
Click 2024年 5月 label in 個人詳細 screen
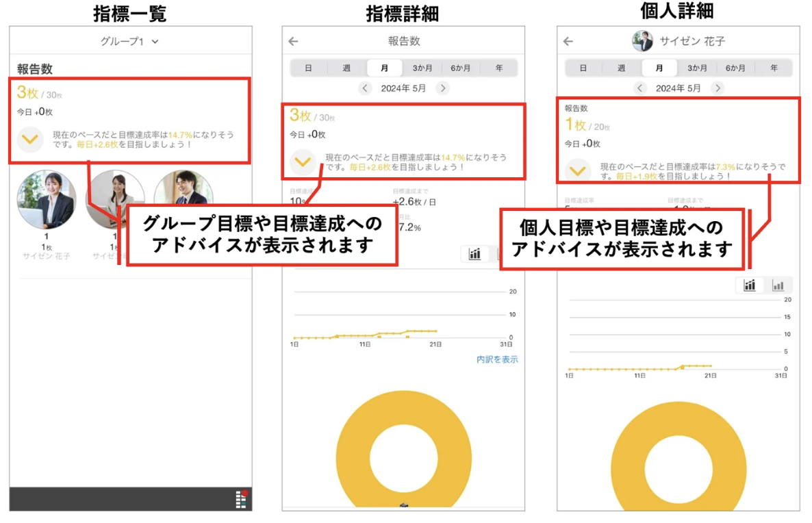[x=678, y=88]
